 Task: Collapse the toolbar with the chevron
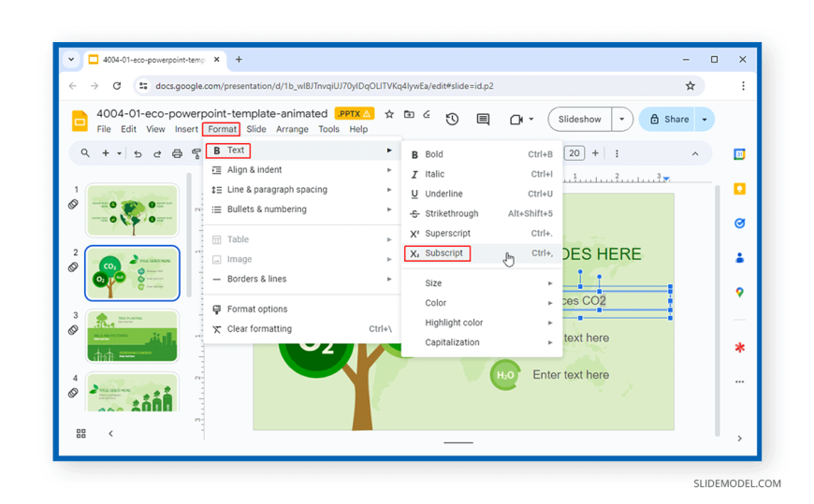(695, 154)
